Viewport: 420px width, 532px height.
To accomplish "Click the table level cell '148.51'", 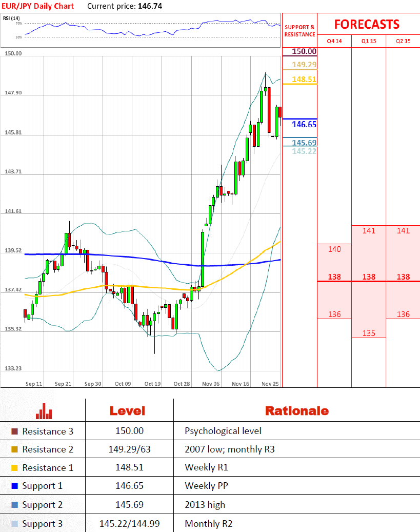I will pos(129,467).
